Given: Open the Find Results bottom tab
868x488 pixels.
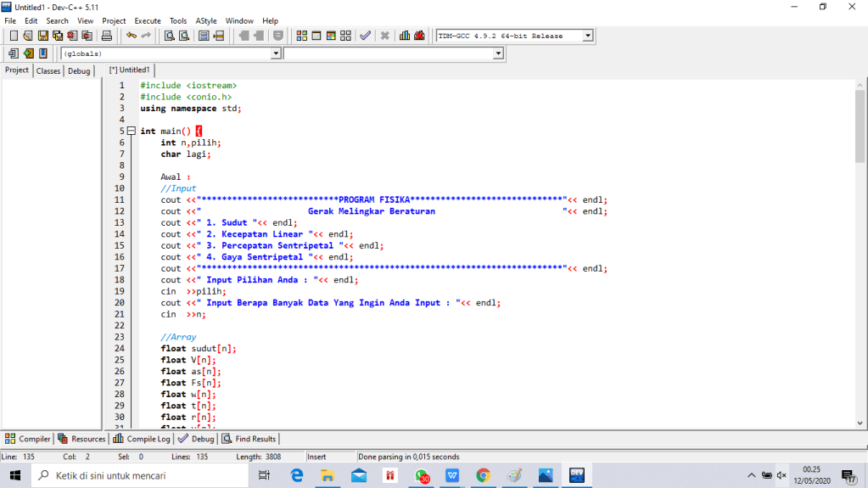Looking at the screenshot, I should click(x=249, y=439).
